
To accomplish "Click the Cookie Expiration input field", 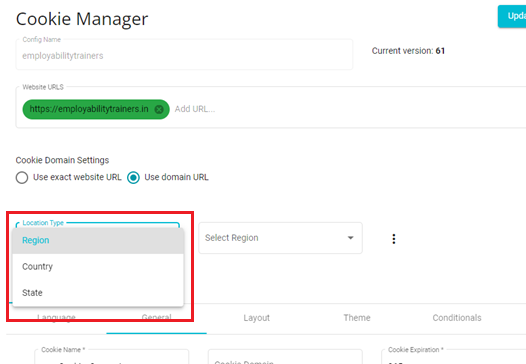I will pos(454,357).
